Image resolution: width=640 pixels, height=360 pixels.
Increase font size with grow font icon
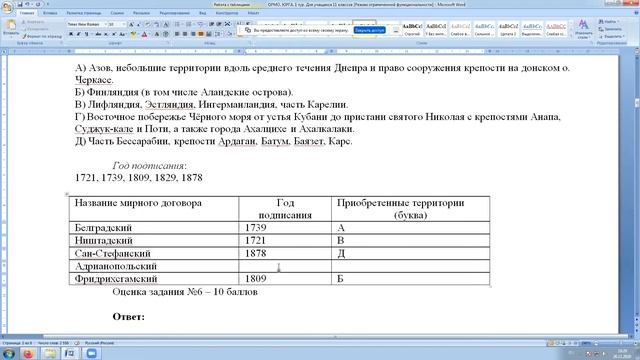tap(131, 24)
